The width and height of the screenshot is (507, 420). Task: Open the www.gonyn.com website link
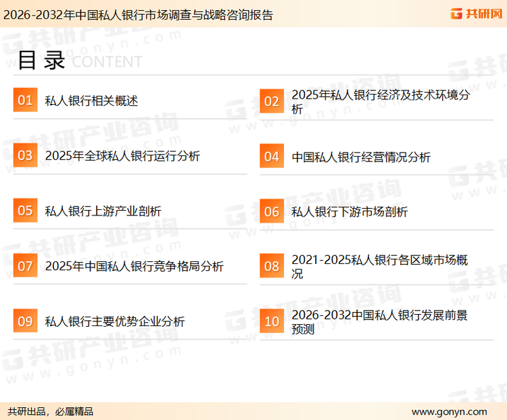pyautogui.click(x=449, y=411)
